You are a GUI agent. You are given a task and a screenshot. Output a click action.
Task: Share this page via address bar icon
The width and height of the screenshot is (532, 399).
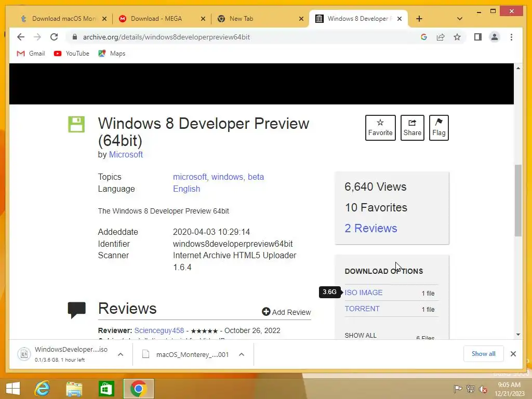441,37
